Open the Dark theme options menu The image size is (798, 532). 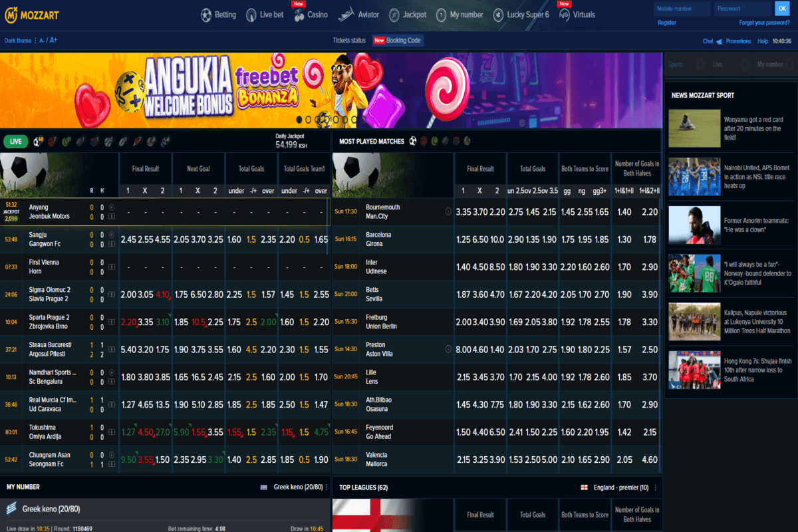[35, 41]
